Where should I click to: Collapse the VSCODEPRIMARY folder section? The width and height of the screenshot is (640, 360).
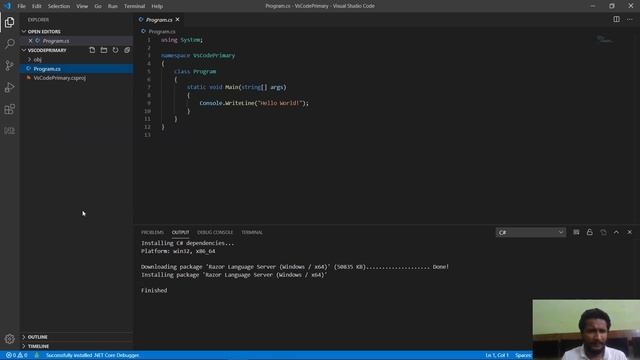24,50
